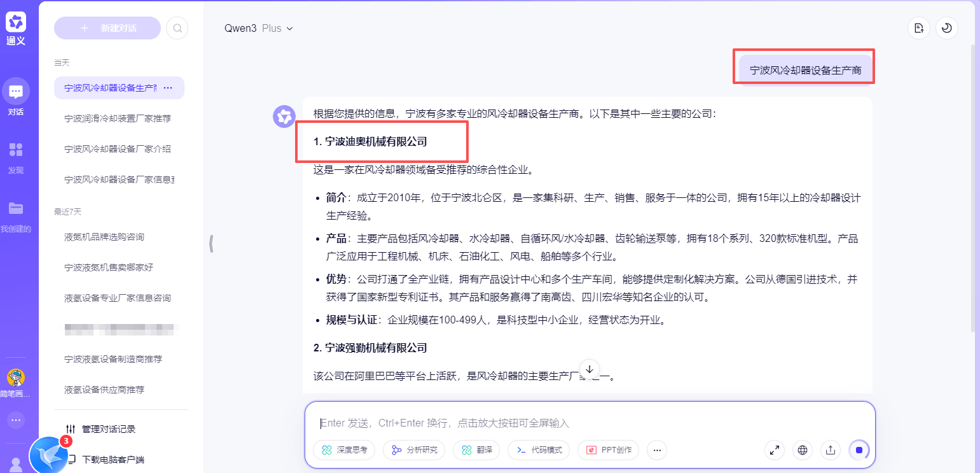Click the upload file icon in input bar

pyautogui.click(x=830, y=450)
